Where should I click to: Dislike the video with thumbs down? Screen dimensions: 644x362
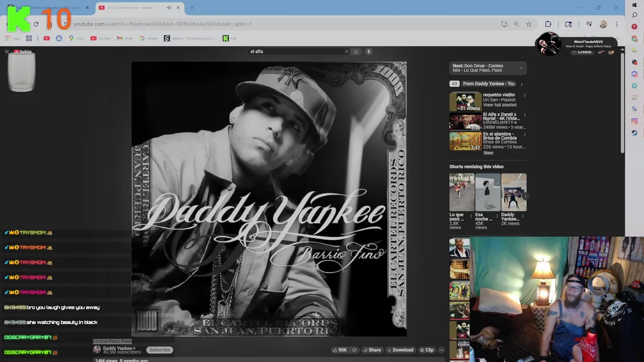click(354, 350)
